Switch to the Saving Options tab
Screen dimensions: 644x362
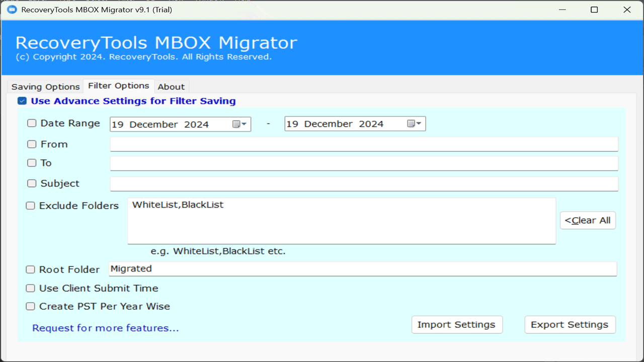45,86
